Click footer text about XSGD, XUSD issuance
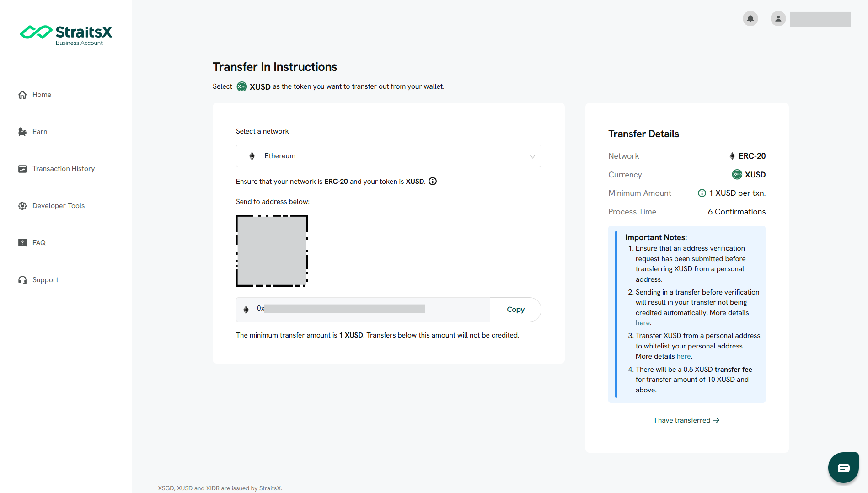Image resolution: width=868 pixels, height=493 pixels. pyautogui.click(x=220, y=488)
